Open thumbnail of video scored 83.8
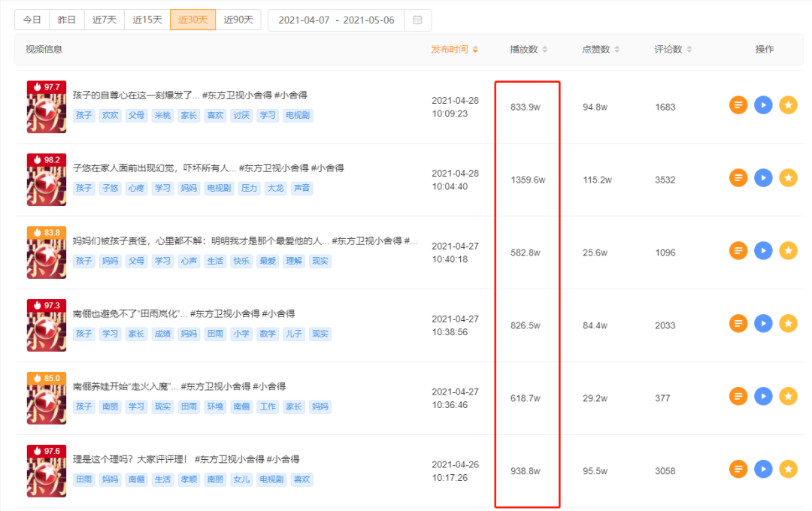This screenshot has height=511, width=812. 47,252
